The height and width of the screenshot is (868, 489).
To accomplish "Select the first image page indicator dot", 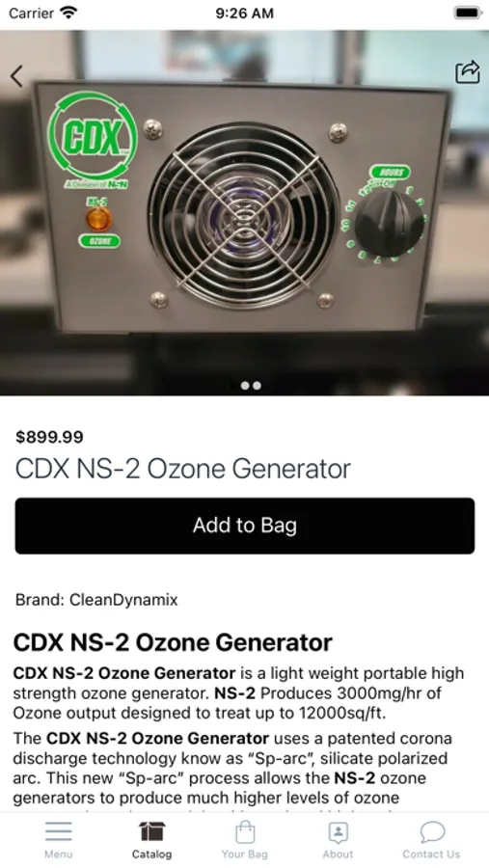I will click(x=245, y=386).
